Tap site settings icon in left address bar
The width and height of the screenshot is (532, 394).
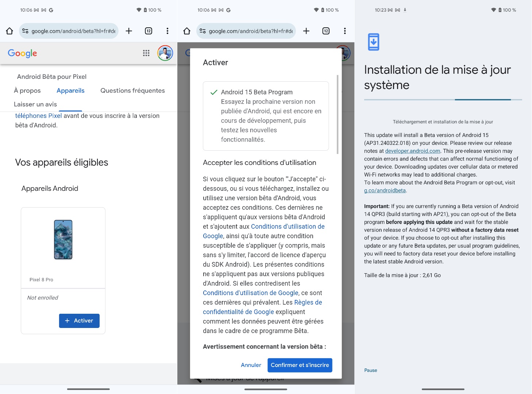pyautogui.click(x=25, y=31)
